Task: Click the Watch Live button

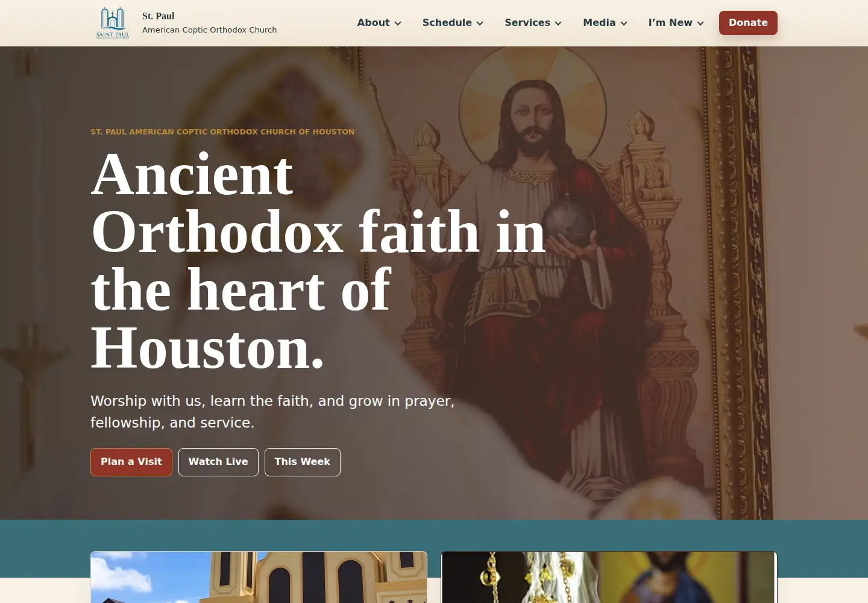Action: (218, 462)
